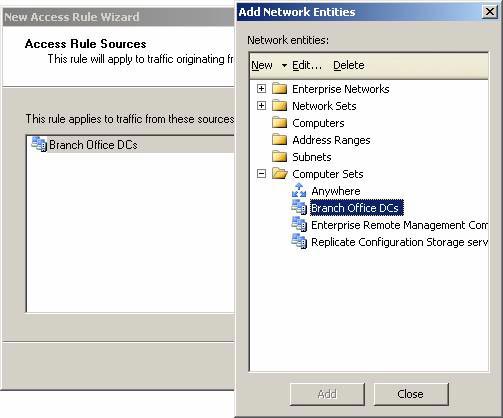
Task: Click the Enterprise Networks folder icon
Action: pyautogui.click(x=279, y=89)
